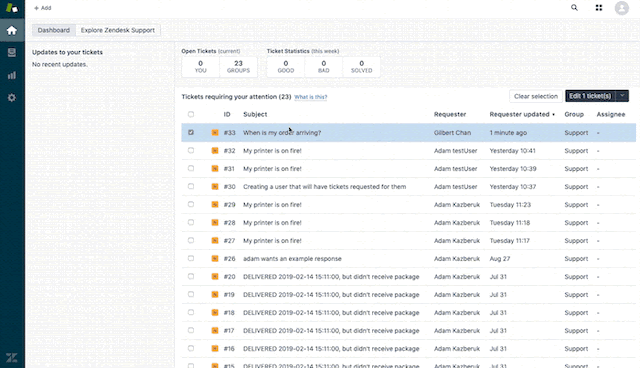
Task: Expand the Edit ticket(s) dropdown arrow
Action: (x=622, y=96)
